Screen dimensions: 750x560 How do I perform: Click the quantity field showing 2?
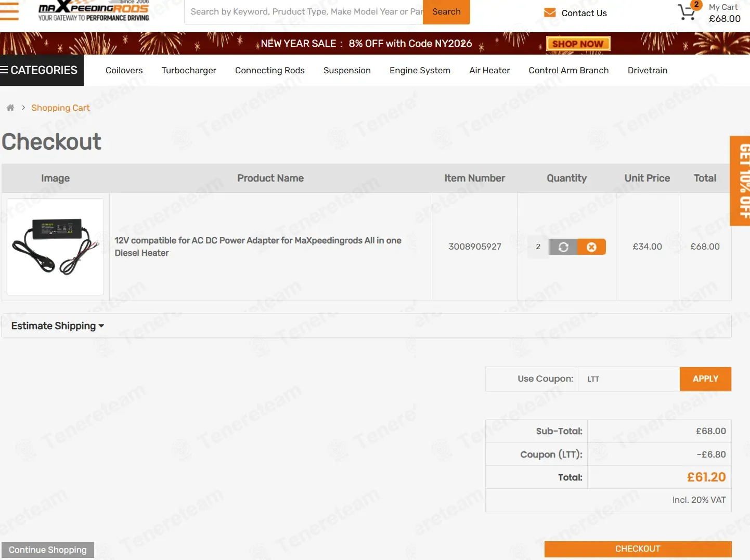point(538,247)
